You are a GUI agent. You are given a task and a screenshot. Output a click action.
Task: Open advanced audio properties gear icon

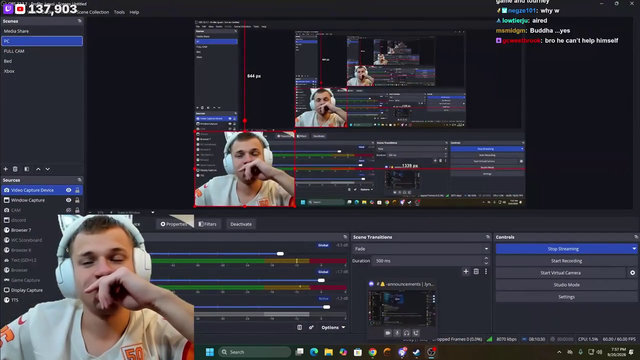pos(311,327)
